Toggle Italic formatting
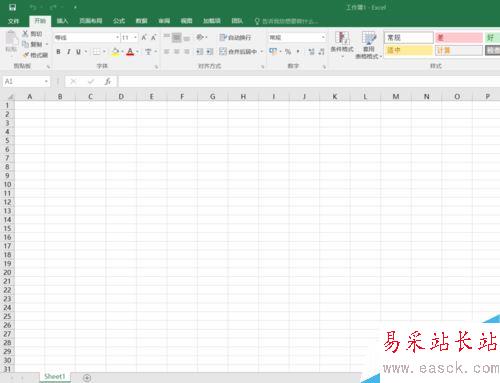Image resolution: width=500 pixels, height=383 pixels. (x=69, y=52)
